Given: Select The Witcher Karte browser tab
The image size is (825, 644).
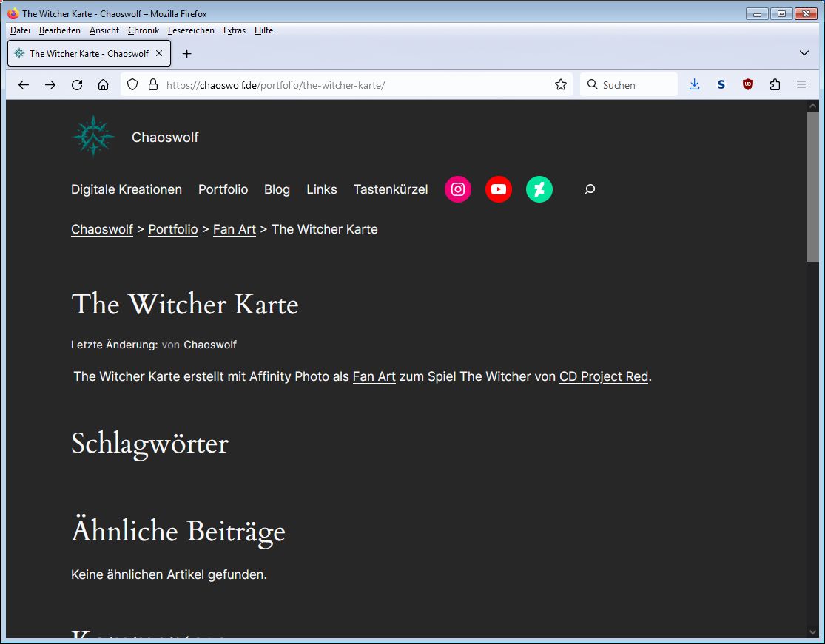Looking at the screenshot, I should click(89, 54).
